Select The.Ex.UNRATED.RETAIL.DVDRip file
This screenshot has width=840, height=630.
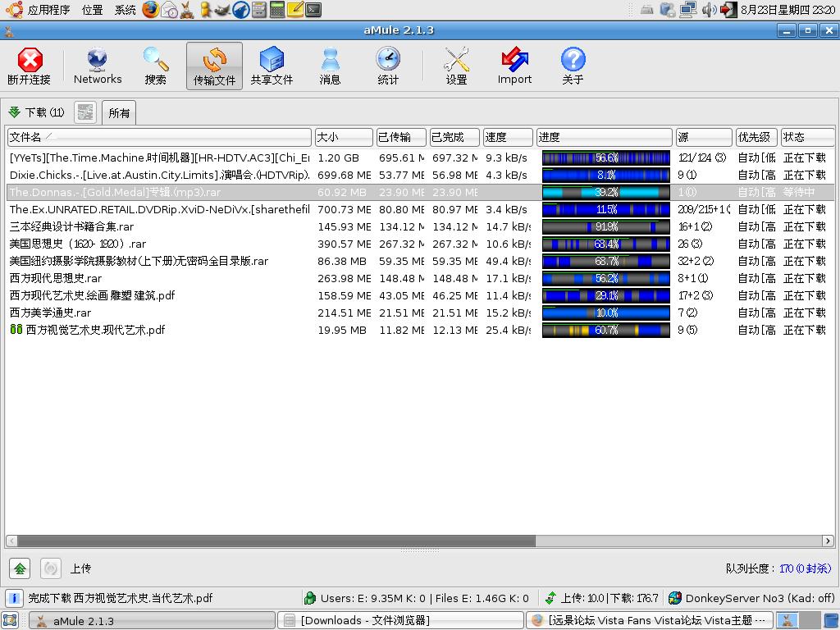(420, 209)
